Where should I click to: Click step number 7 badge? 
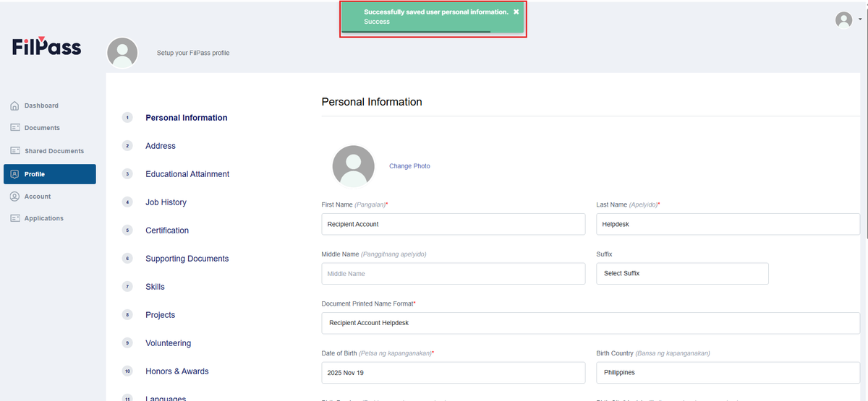[x=128, y=287]
